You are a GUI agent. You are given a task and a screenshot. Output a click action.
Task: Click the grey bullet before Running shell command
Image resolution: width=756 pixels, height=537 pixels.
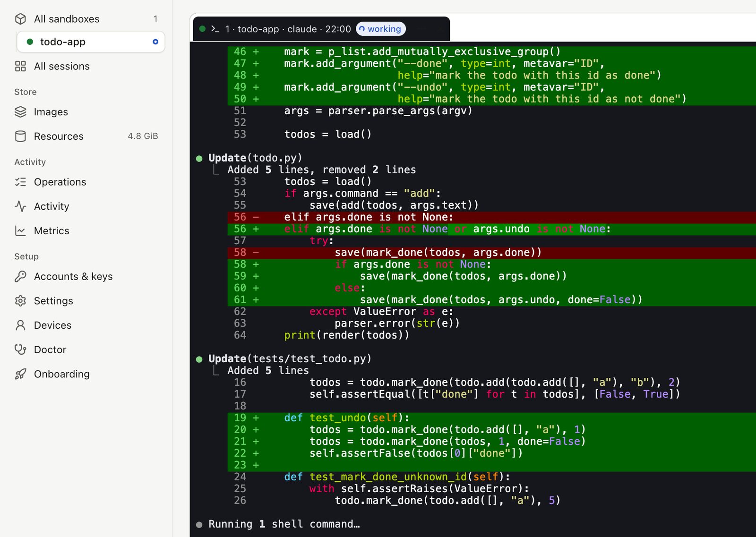199,524
